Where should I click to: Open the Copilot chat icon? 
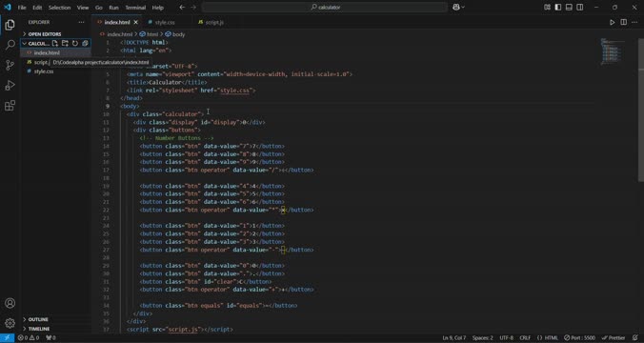click(x=456, y=7)
